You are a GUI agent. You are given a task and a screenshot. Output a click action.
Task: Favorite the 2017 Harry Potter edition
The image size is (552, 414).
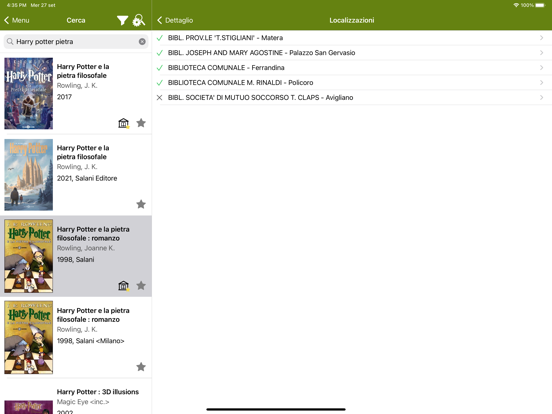coord(141,123)
